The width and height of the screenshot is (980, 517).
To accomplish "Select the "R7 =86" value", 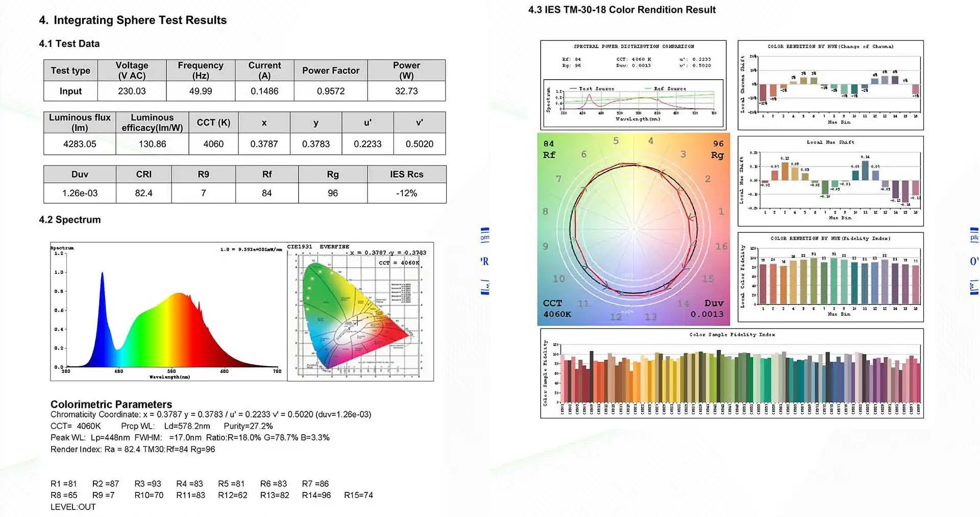I will tap(315, 484).
